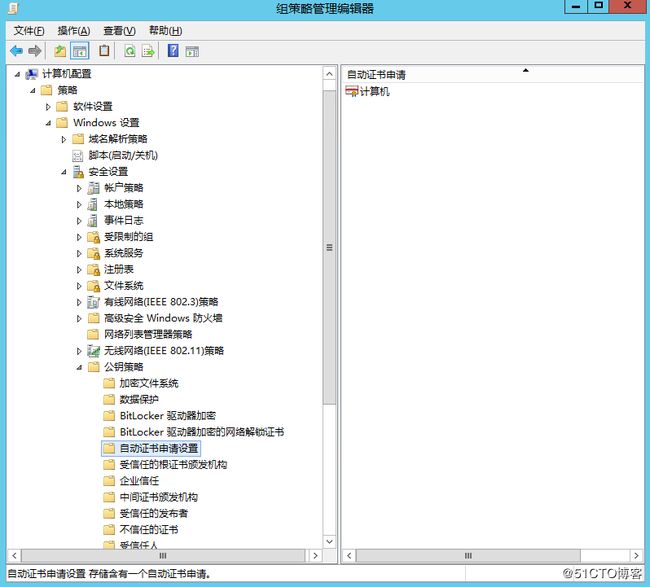Collapse the 安全设置 node
This screenshot has width=650, height=587.
click(64, 172)
